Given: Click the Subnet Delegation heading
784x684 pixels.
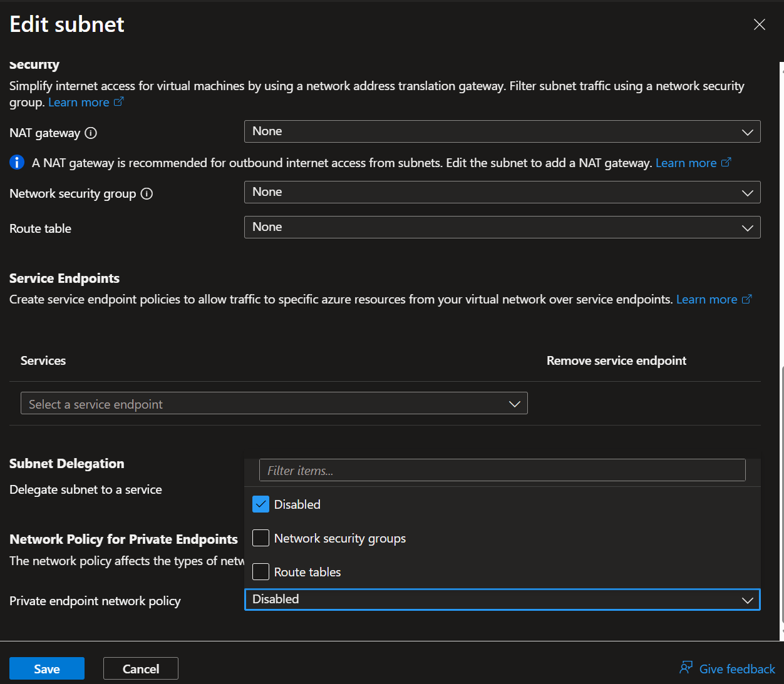Looking at the screenshot, I should click(67, 464).
